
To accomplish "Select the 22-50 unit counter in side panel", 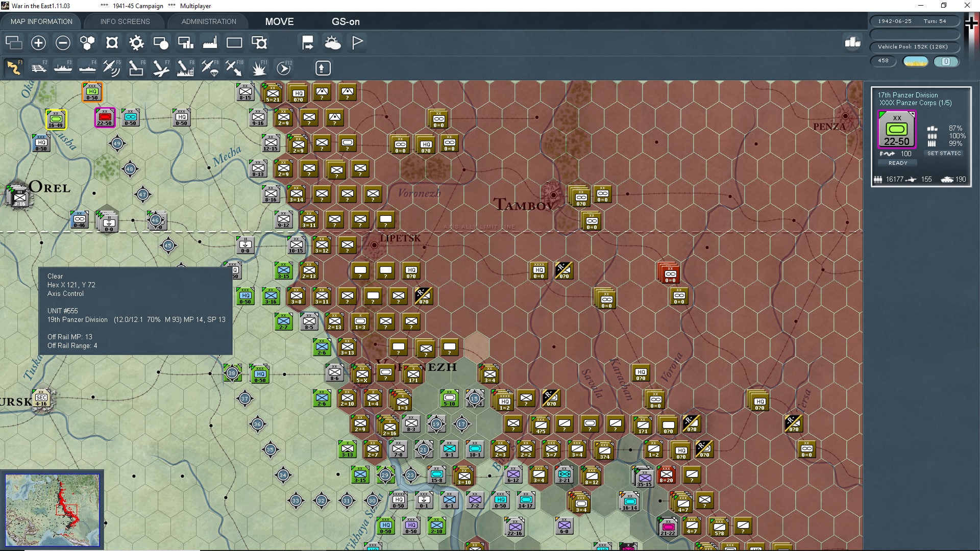I will point(897,130).
